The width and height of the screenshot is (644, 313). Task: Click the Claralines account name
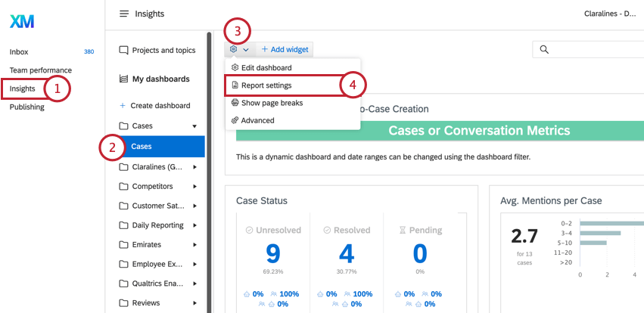point(610,14)
